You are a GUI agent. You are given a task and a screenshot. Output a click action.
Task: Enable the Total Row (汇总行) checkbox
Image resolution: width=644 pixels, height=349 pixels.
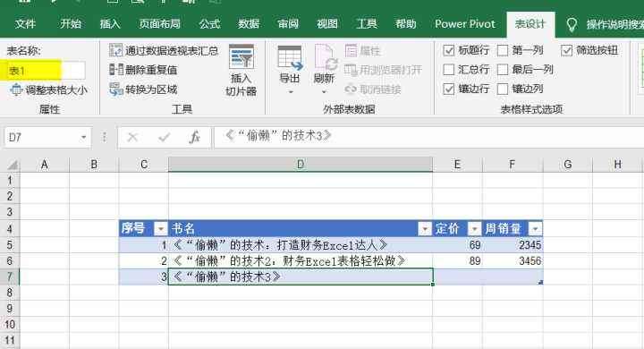pyautogui.click(x=448, y=70)
